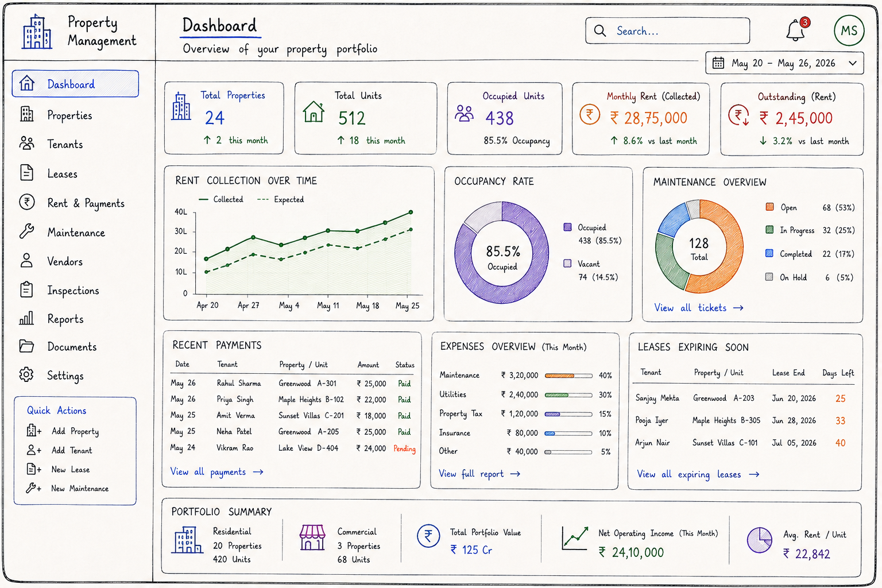Click the notification bell icon
The image size is (882, 588).
(x=795, y=30)
